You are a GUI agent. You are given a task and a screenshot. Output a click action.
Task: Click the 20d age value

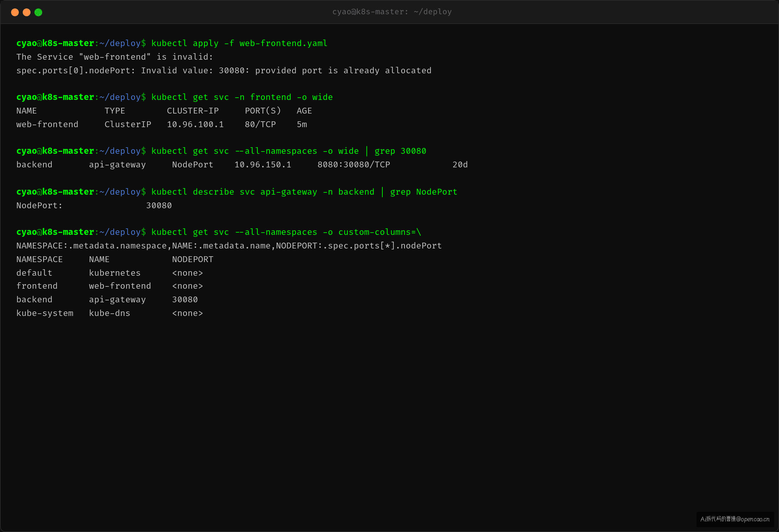tap(460, 165)
